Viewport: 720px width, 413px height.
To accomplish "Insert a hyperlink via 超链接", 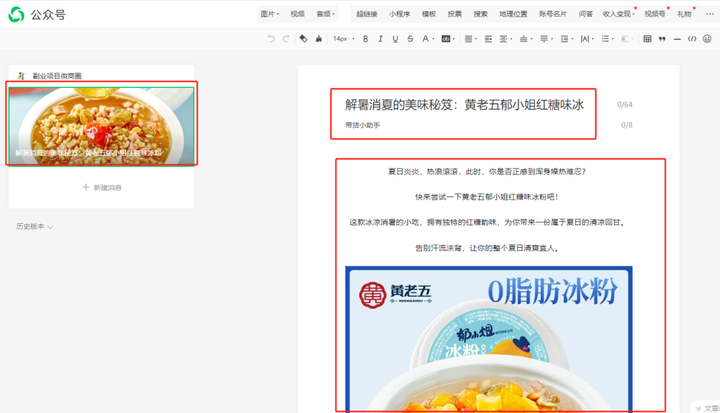I will pyautogui.click(x=366, y=14).
